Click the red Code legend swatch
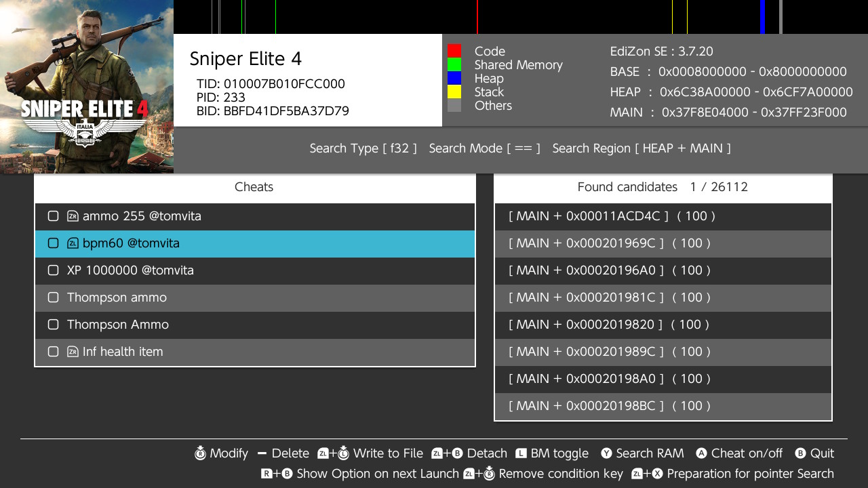Screen dimensions: 868x488 tap(454, 51)
